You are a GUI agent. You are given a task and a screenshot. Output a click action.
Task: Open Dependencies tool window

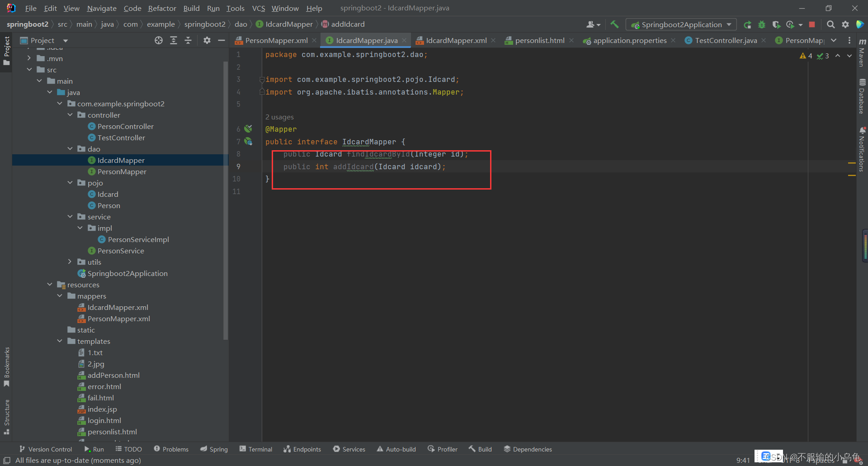528,449
